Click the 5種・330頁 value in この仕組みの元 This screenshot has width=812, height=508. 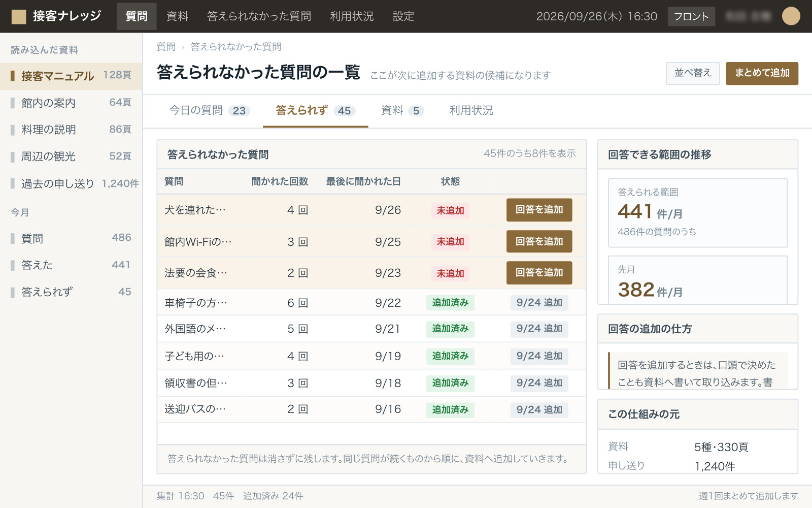coord(721,447)
